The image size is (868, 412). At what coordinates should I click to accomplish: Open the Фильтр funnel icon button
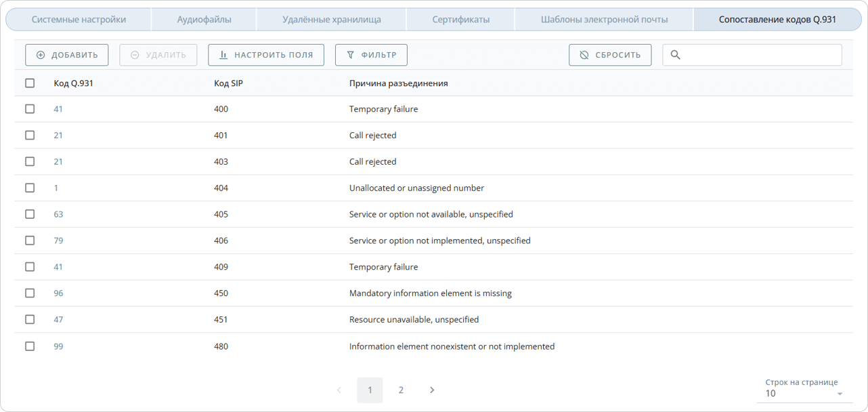point(351,55)
